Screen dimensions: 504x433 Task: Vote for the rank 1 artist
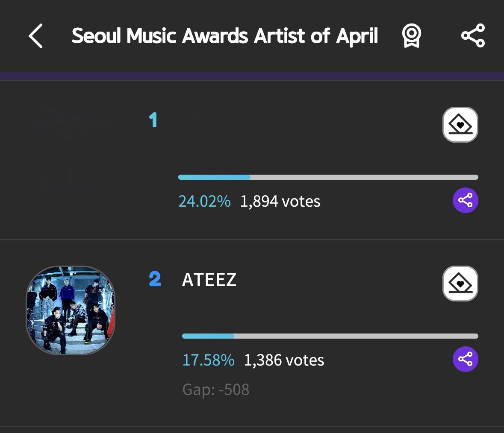[x=460, y=125]
